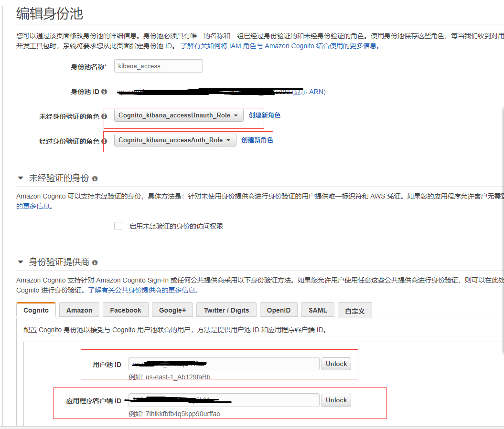Click info icon beside 未经验证的身份 heading
504x429 pixels.
(95, 178)
